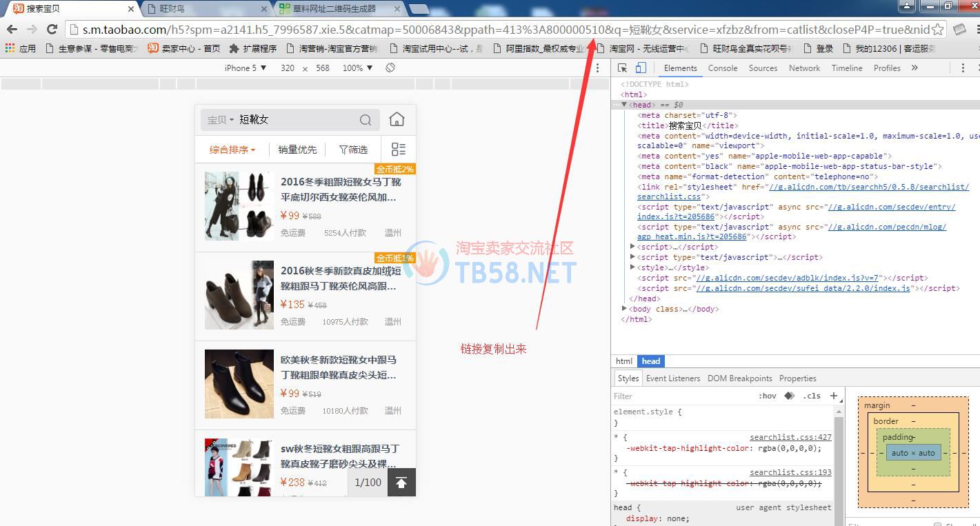
Task: Open the ¥135 brown boots product thumbnail
Action: (x=239, y=295)
